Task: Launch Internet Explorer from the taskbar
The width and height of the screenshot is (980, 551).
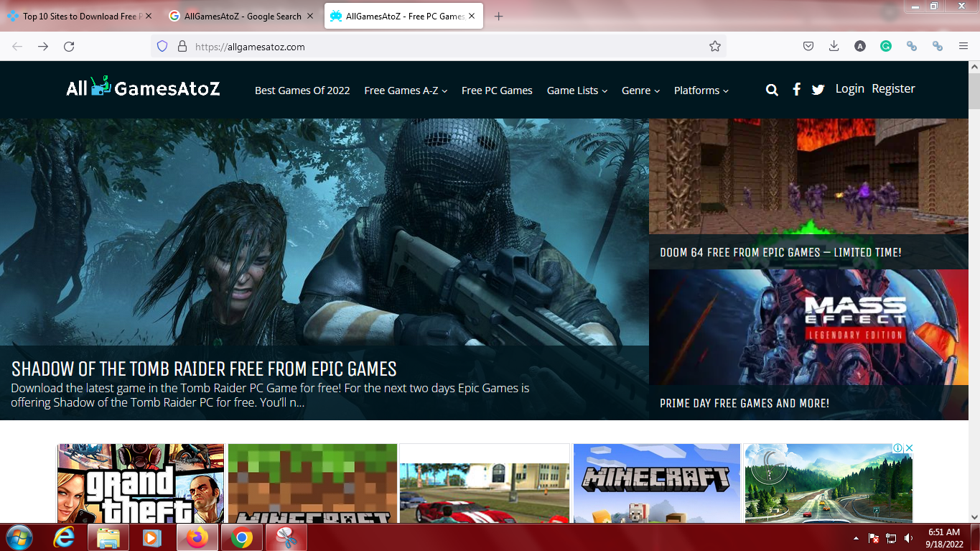Action: pos(65,537)
